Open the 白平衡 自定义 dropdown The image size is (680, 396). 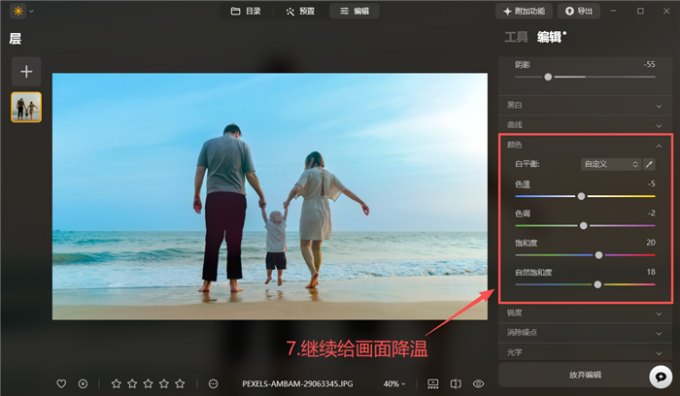point(611,164)
